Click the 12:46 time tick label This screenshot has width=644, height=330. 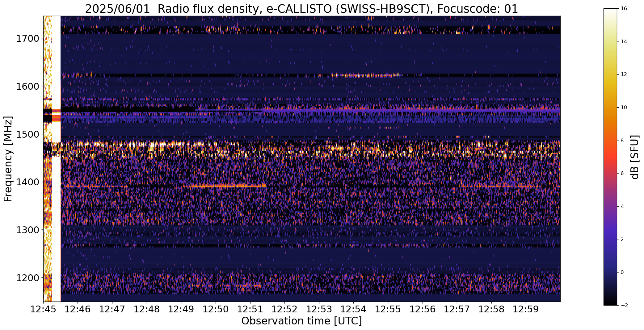point(78,309)
